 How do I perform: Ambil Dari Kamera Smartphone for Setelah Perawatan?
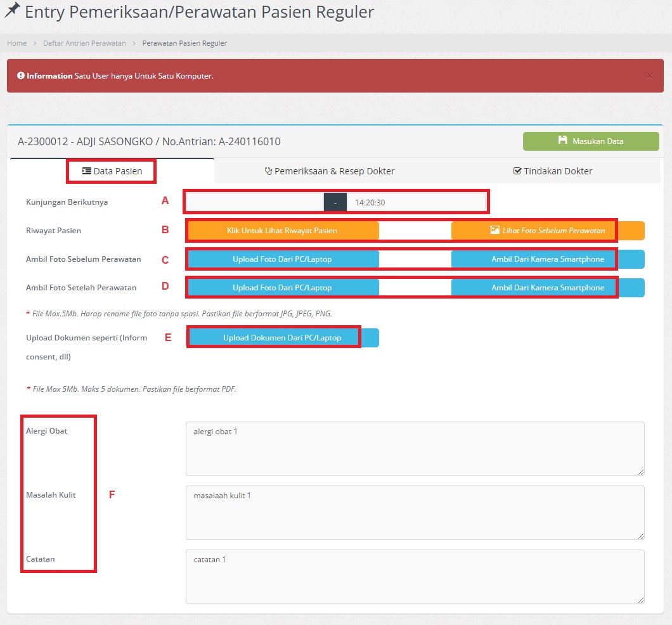[x=548, y=288]
